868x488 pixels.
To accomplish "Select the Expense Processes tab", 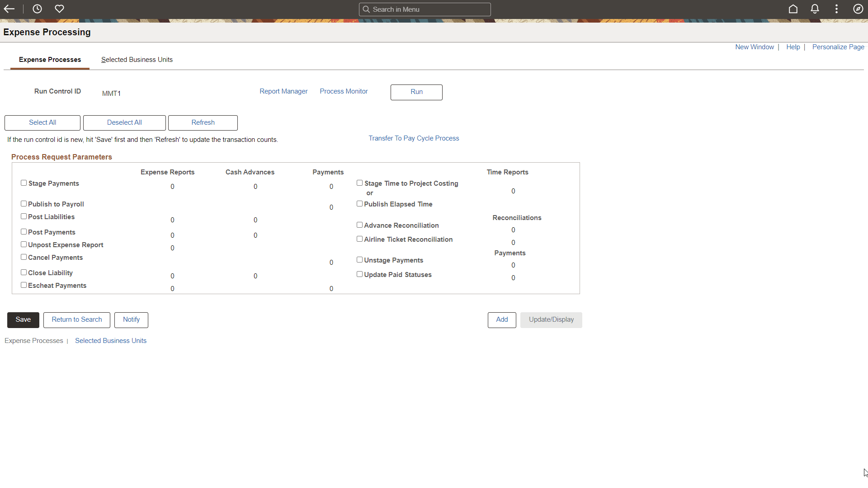I will tap(50, 60).
